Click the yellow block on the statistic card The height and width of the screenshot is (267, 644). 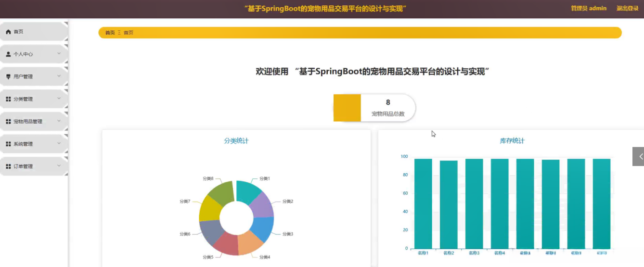[x=347, y=108]
